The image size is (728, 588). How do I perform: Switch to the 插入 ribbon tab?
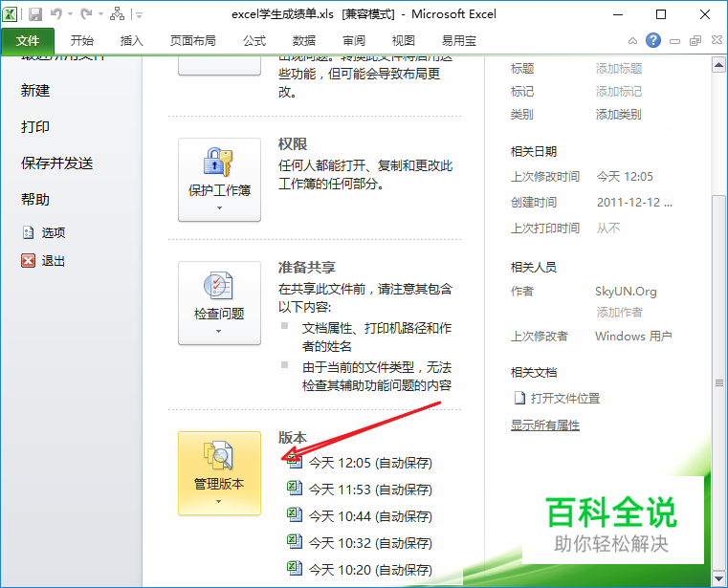point(131,41)
